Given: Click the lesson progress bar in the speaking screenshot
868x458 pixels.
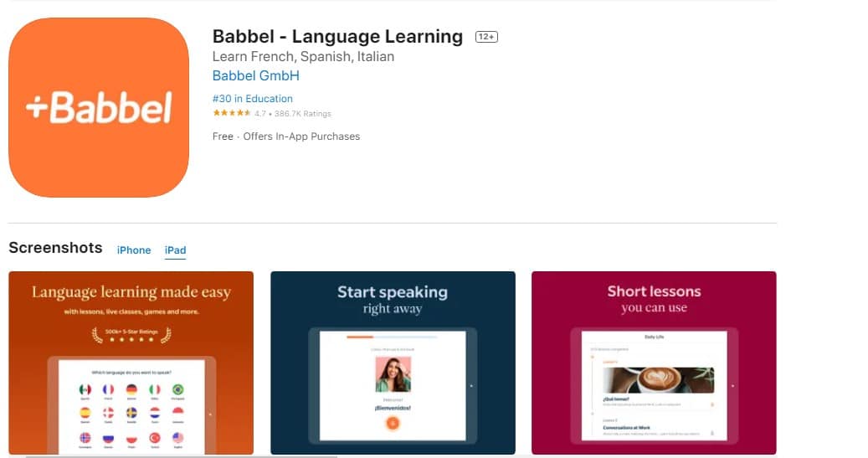Looking at the screenshot, I should (x=392, y=337).
